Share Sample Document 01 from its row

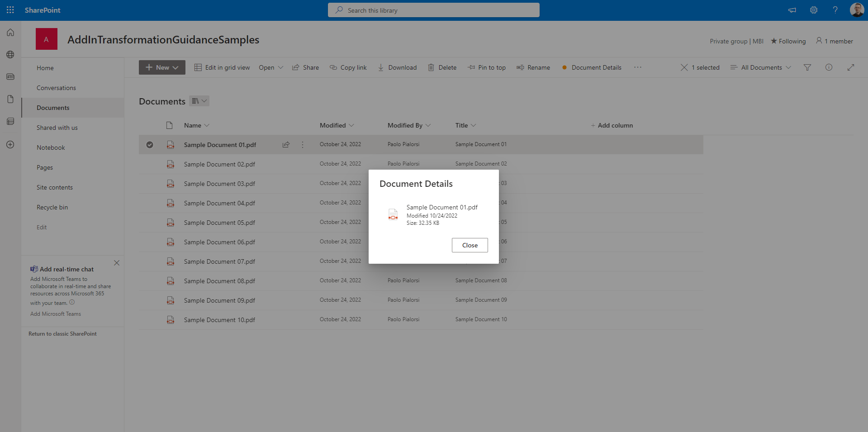285,144
